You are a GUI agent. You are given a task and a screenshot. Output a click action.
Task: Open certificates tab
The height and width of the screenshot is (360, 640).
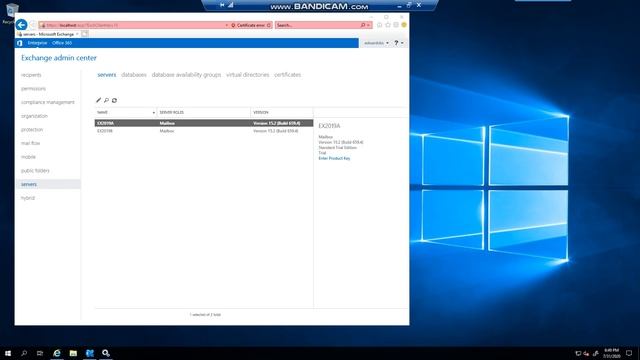pyautogui.click(x=287, y=75)
